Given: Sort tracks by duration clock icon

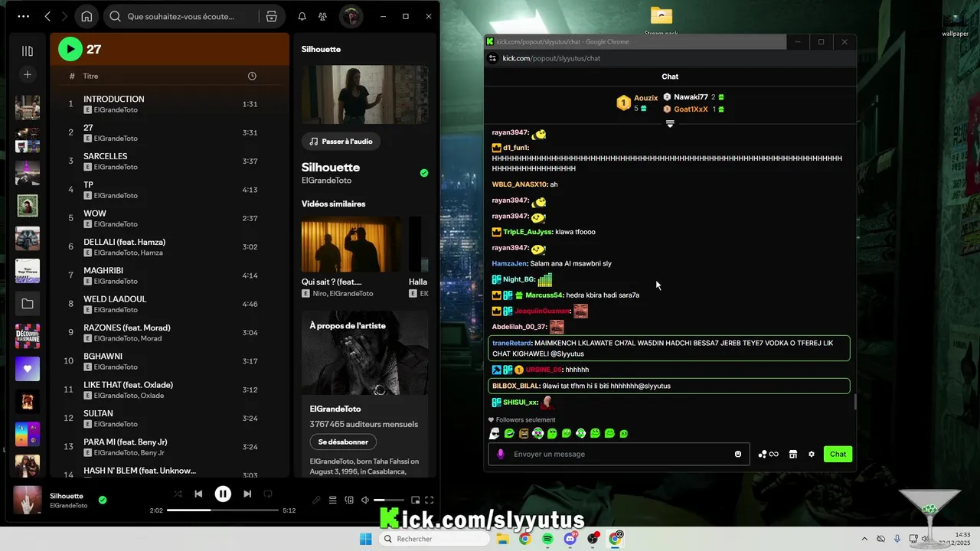Looking at the screenshot, I should click(252, 76).
